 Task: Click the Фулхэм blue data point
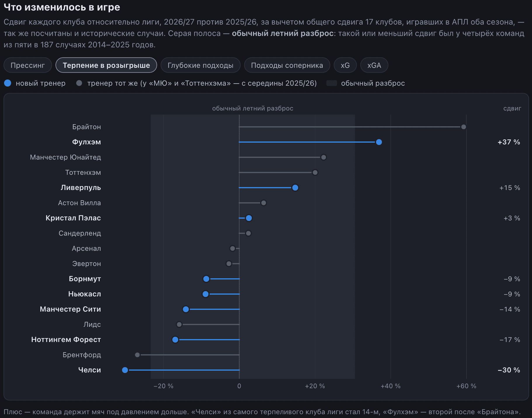[379, 142]
